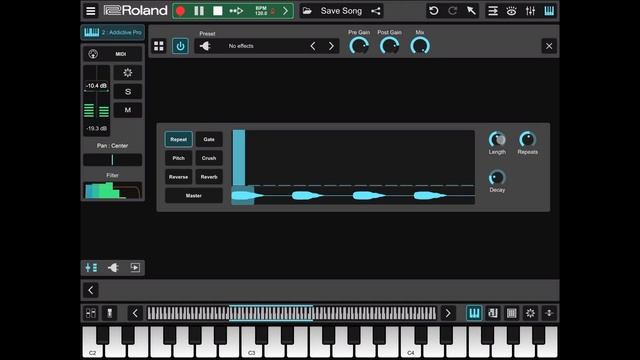640x360 pixels.
Task: Select the Repeat effect tab
Action: click(x=178, y=139)
